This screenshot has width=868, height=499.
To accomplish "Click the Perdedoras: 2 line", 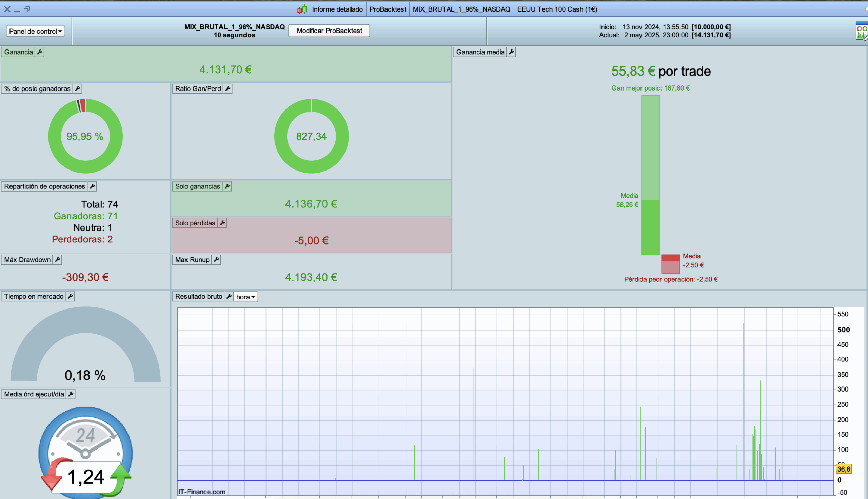I will pyautogui.click(x=82, y=240).
